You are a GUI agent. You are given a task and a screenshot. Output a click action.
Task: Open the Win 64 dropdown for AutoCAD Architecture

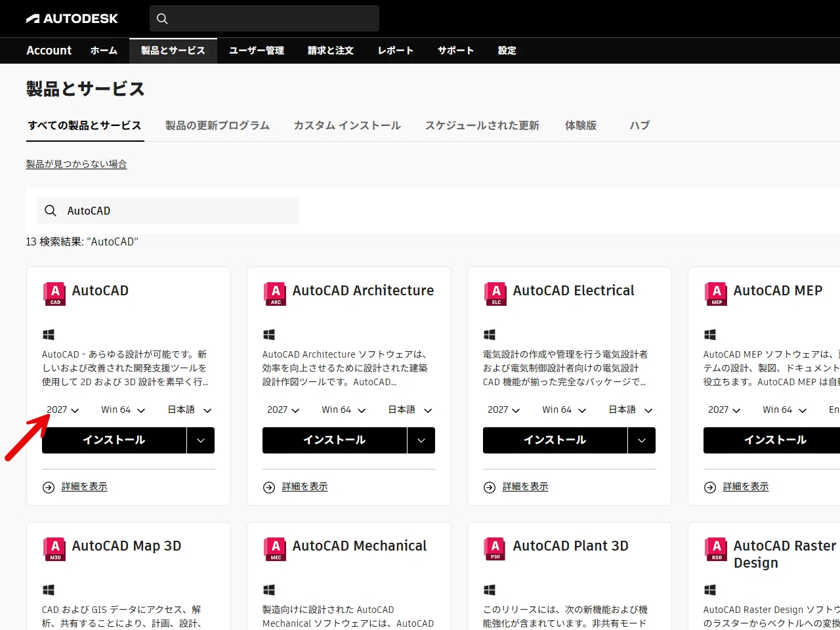click(x=344, y=409)
